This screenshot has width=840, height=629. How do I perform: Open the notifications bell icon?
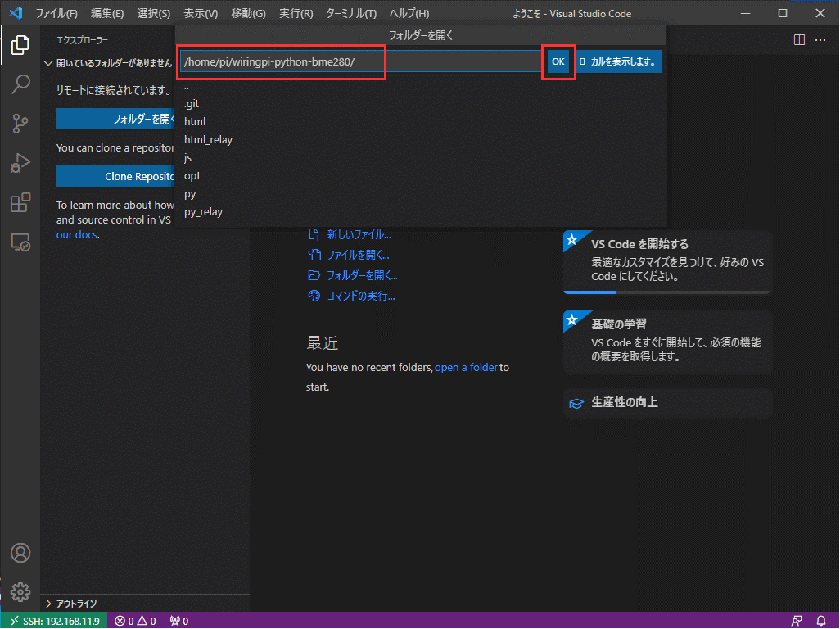(x=820, y=621)
